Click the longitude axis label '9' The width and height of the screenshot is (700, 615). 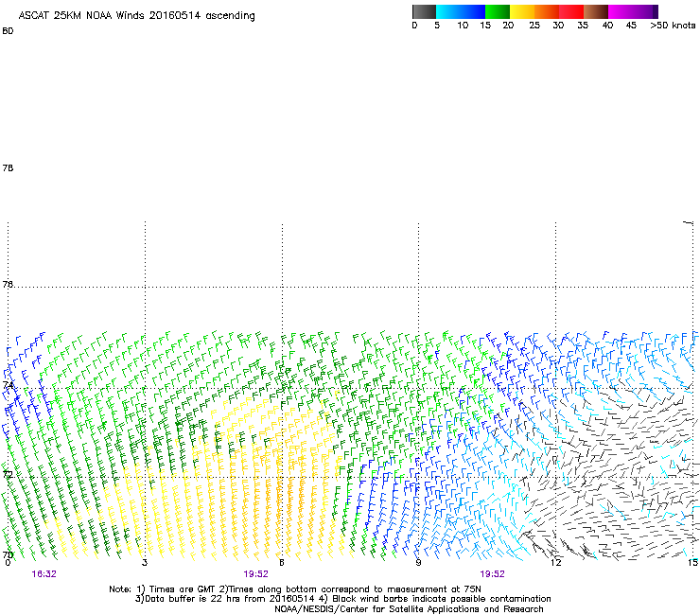[x=418, y=563]
